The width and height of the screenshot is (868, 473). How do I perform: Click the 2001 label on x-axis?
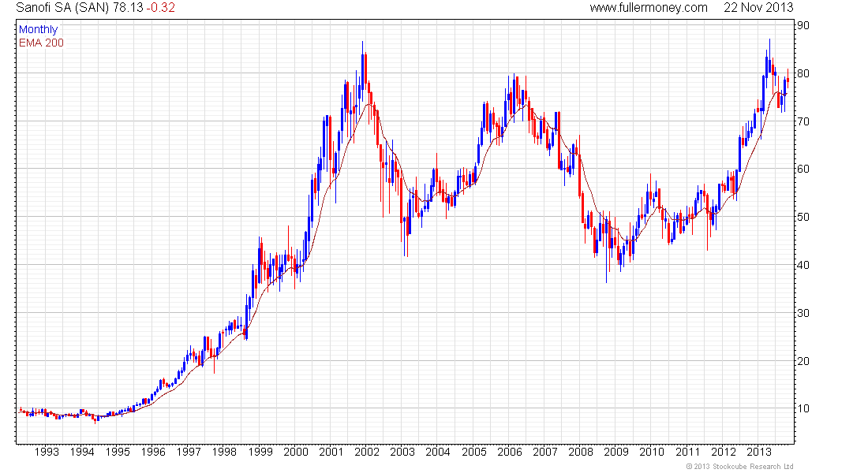click(x=331, y=452)
